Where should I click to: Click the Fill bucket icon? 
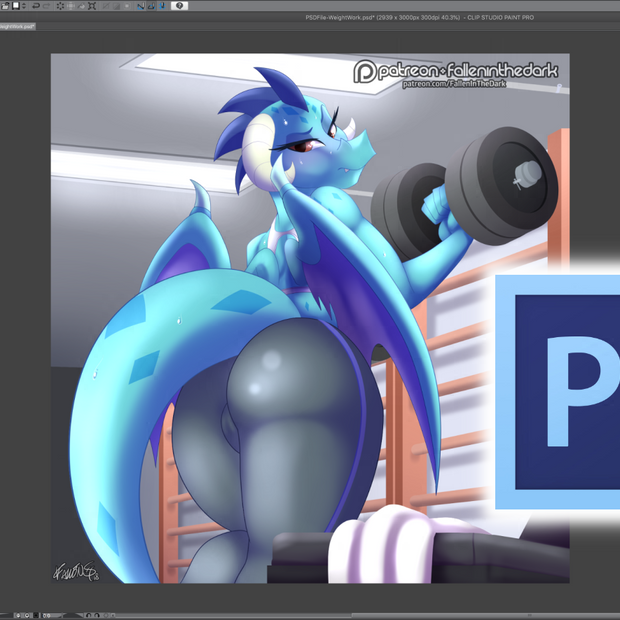click(x=81, y=6)
